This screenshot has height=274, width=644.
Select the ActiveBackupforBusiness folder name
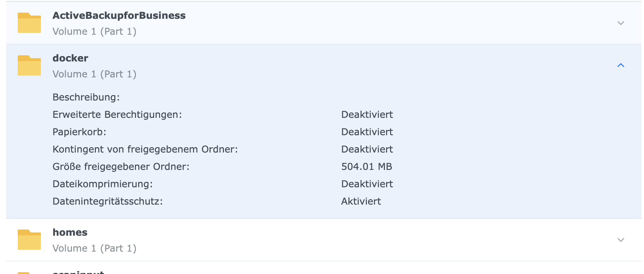119,16
